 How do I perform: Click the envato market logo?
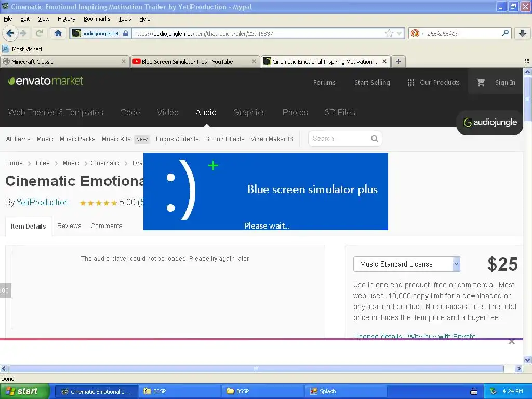coord(46,81)
